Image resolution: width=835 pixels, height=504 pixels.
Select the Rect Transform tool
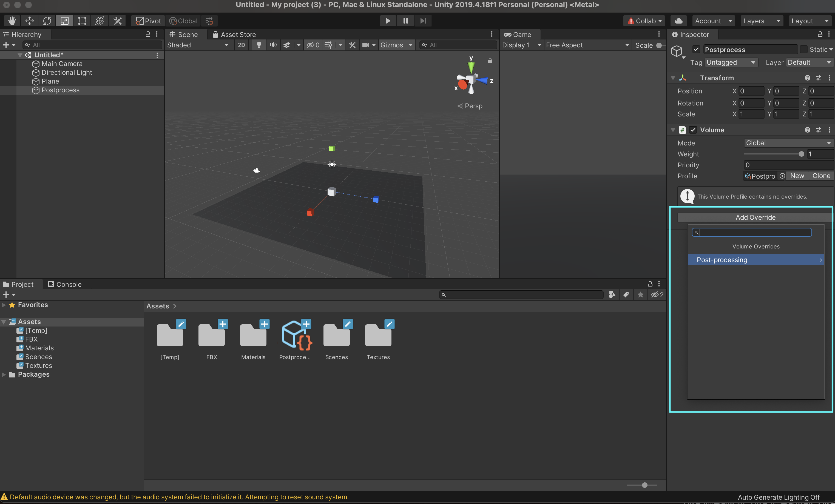(82, 21)
